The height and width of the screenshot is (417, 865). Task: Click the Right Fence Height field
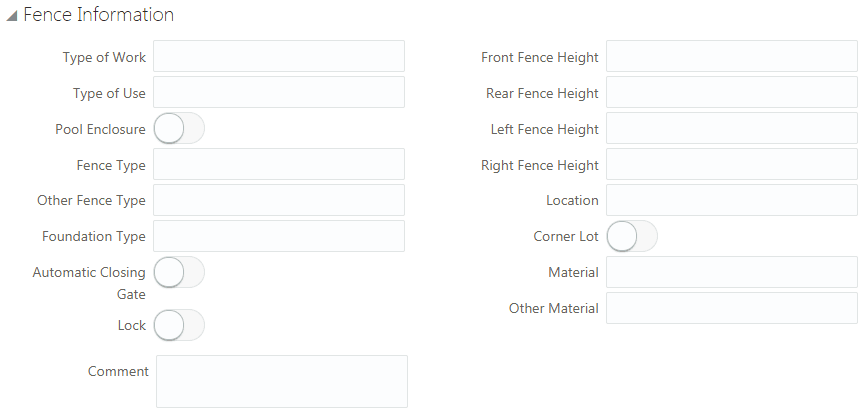point(732,164)
